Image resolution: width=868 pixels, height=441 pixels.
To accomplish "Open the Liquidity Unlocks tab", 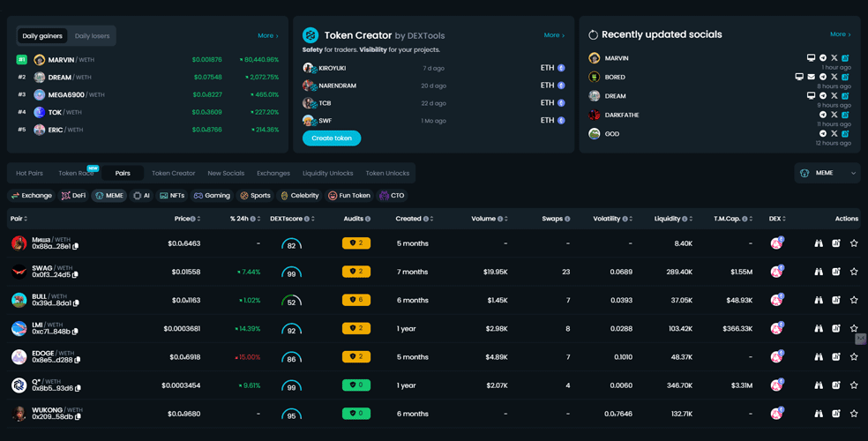I will point(328,173).
